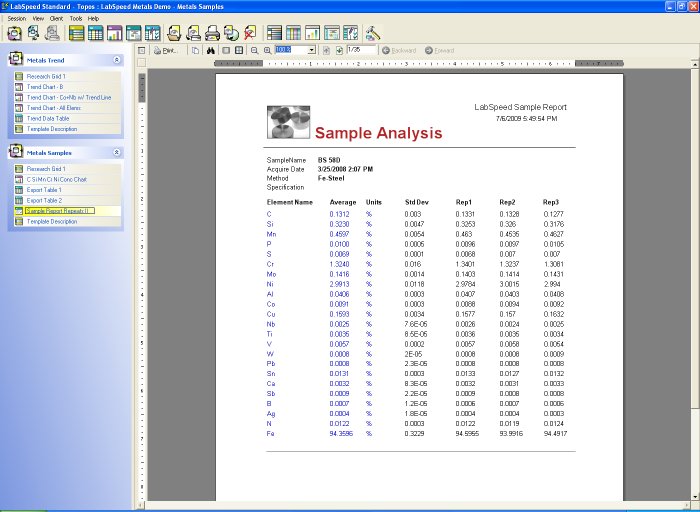Collapse the Metals Samples panel
Screen dimensions: 700x512
click(x=117, y=153)
